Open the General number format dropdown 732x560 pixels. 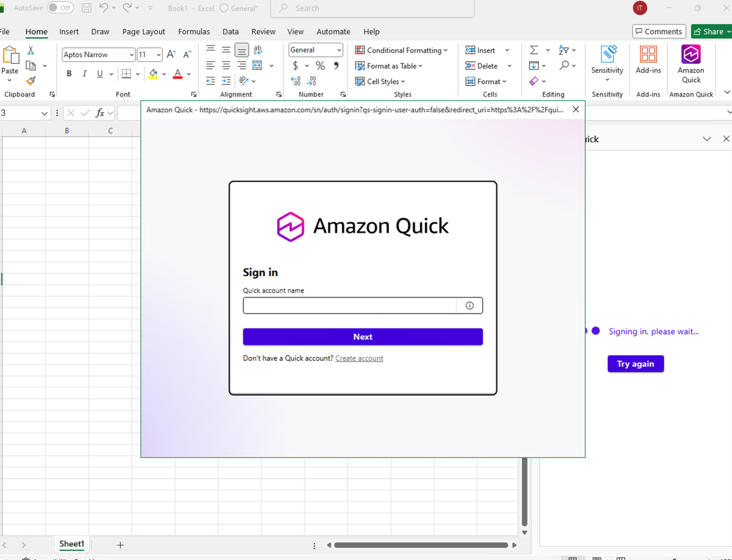pyautogui.click(x=339, y=50)
